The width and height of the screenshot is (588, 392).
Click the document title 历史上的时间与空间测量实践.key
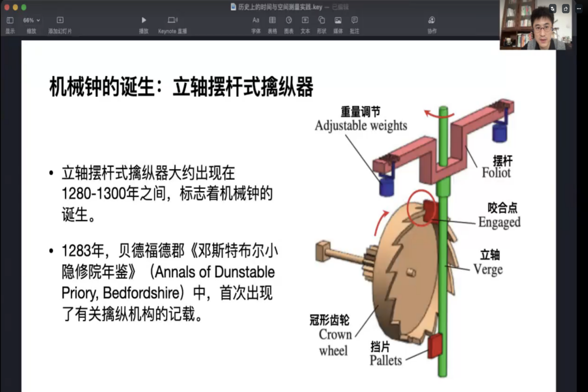tap(280, 7)
